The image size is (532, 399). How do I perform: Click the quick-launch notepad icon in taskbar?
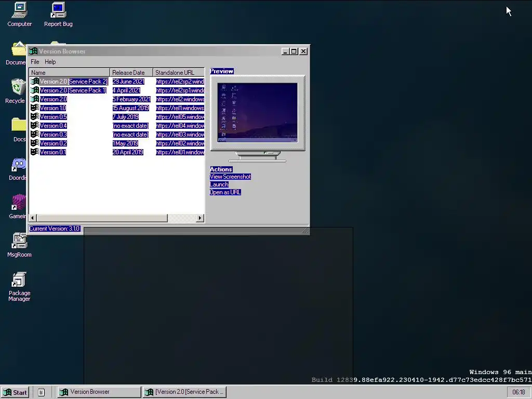point(41,392)
